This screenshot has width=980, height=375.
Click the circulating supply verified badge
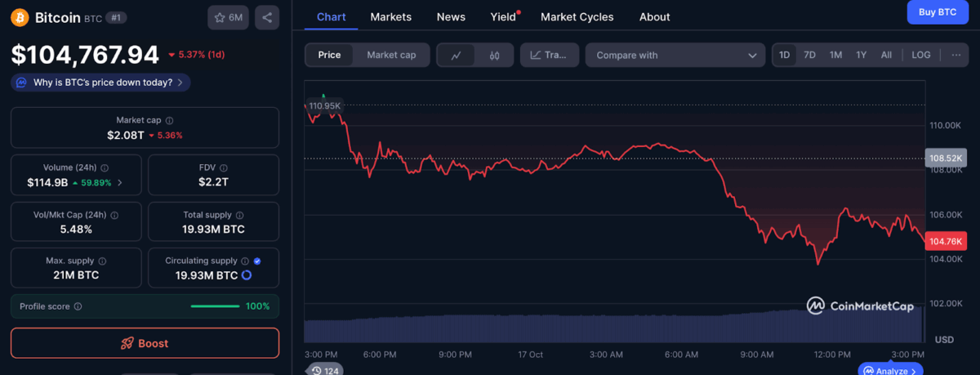click(257, 261)
